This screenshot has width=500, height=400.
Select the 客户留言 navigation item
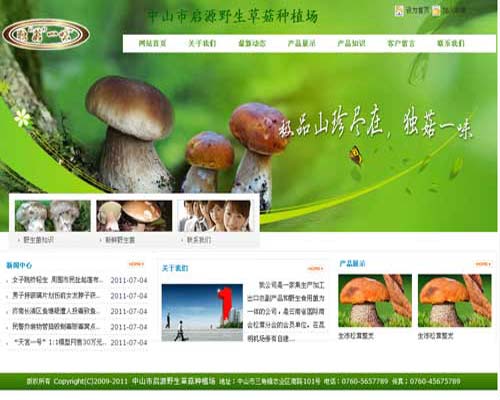pyautogui.click(x=401, y=43)
